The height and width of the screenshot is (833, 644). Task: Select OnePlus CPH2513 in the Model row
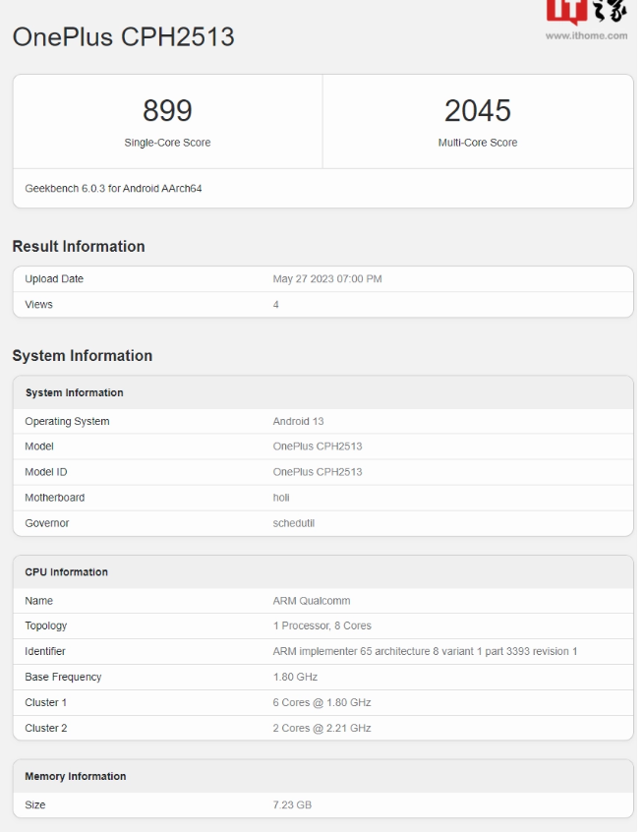[x=318, y=446]
